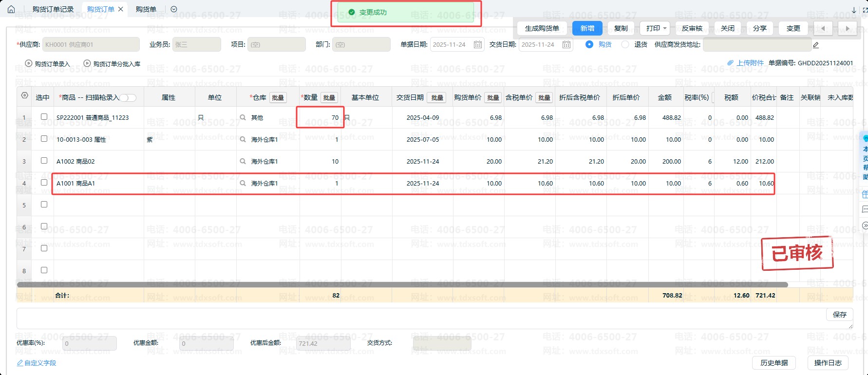Check the box for row 3
868x375 pixels.
[x=44, y=161]
